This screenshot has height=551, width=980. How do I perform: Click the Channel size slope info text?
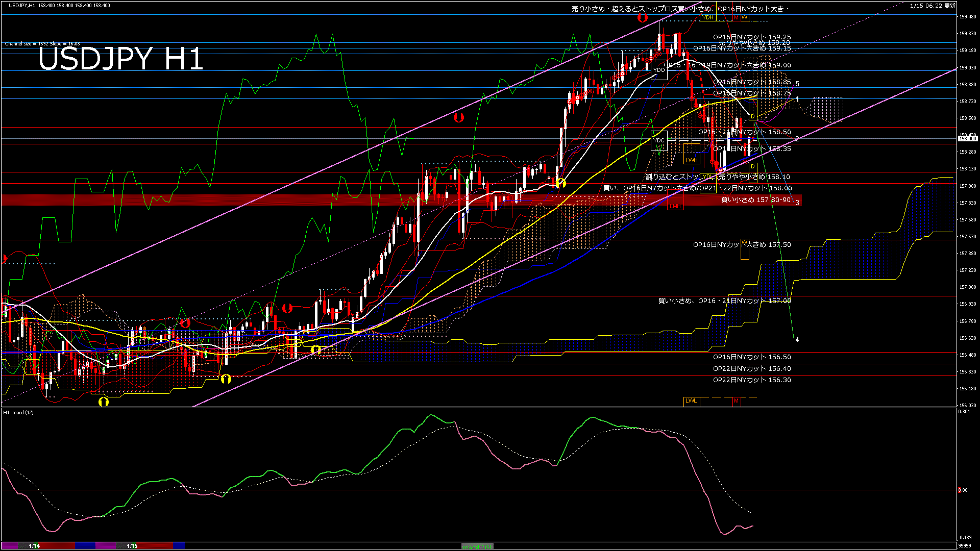point(42,44)
